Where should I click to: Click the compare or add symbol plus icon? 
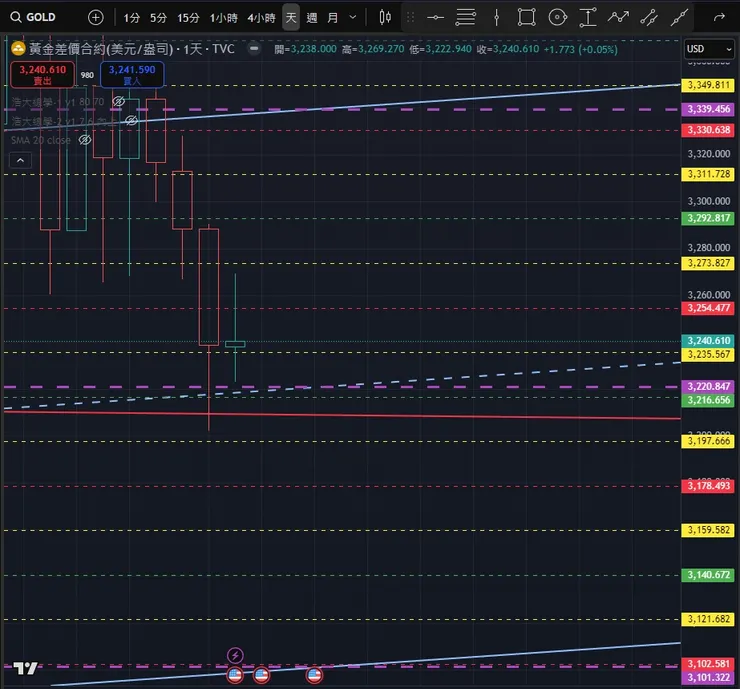pos(96,18)
